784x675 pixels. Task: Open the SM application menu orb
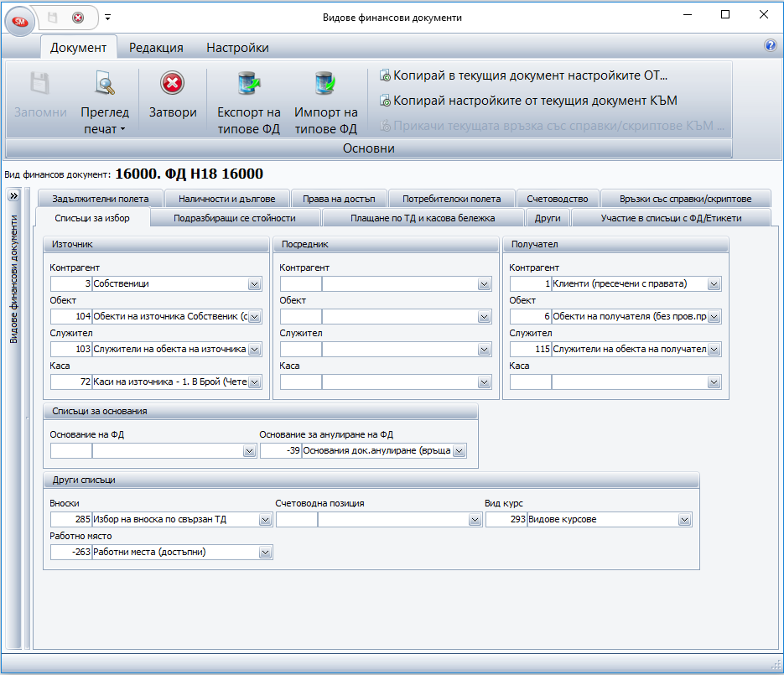pos(19,21)
